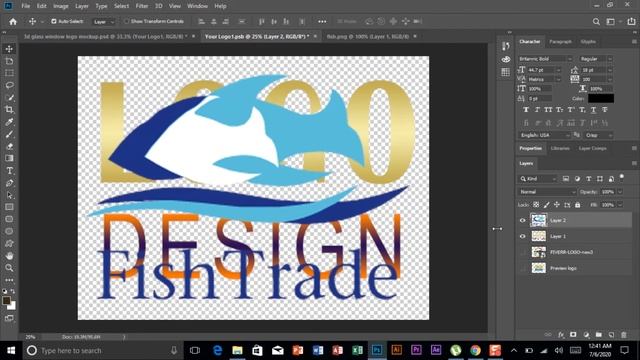Open the Filter menu
640x360 pixels.
click(142, 6)
